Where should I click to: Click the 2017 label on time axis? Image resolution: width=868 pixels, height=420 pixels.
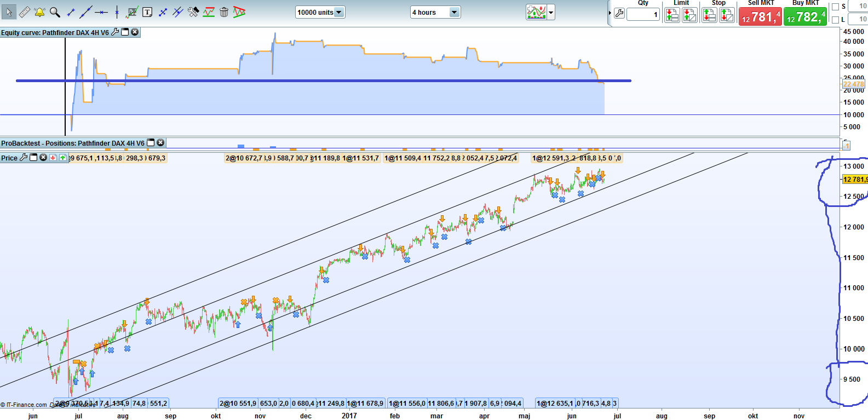[x=349, y=416]
